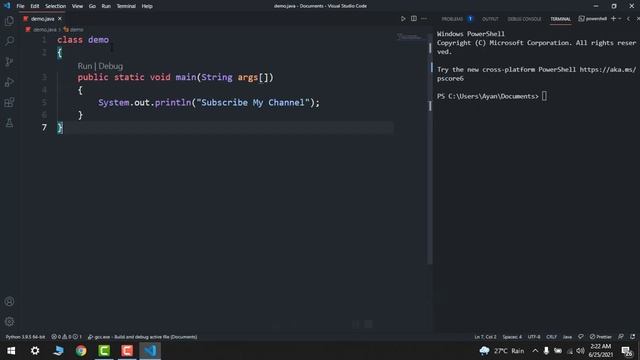Click the word demo in class declaration
Image resolution: width=640 pixels, height=360 pixels.
coord(98,40)
